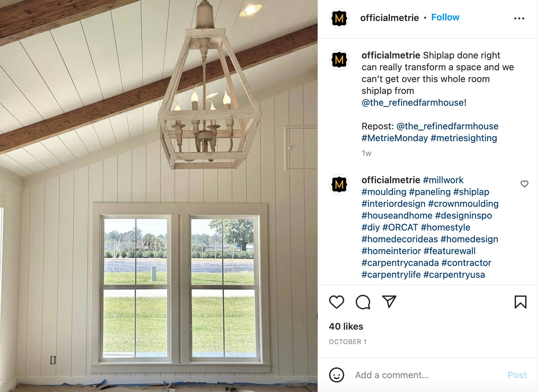Click the shiplap room photo

pos(159,196)
